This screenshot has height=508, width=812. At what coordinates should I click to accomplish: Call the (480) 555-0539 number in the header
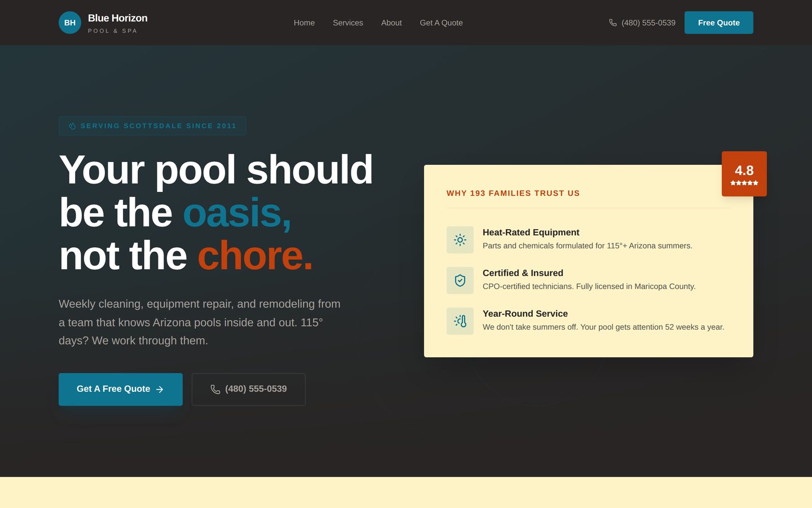pyautogui.click(x=648, y=23)
